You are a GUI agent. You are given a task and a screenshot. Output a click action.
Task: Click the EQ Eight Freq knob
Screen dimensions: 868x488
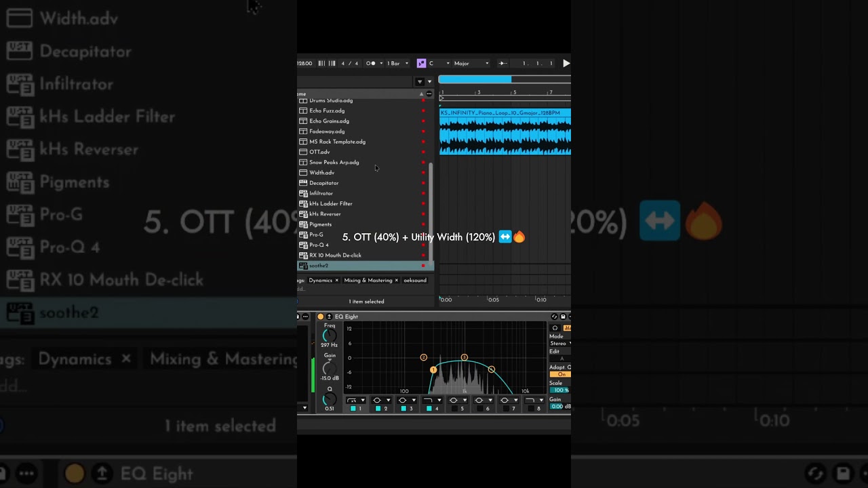(330, 335)
